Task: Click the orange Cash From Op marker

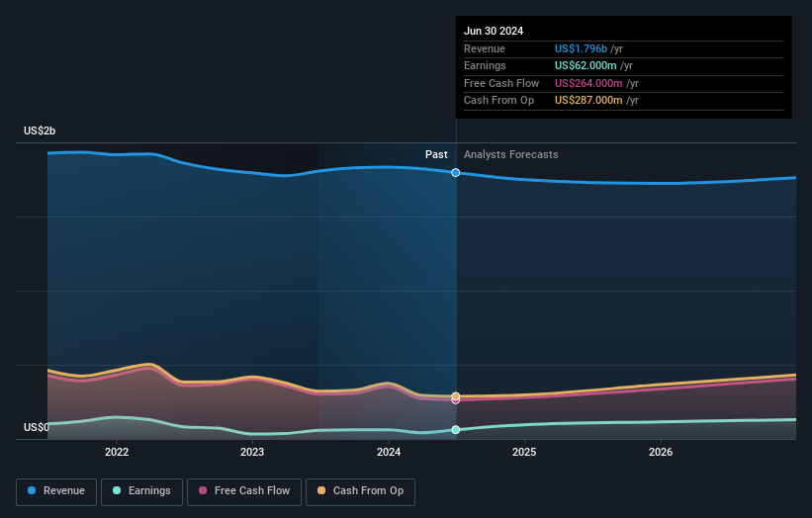Action: pyautogui.click(x=456, y=395)
